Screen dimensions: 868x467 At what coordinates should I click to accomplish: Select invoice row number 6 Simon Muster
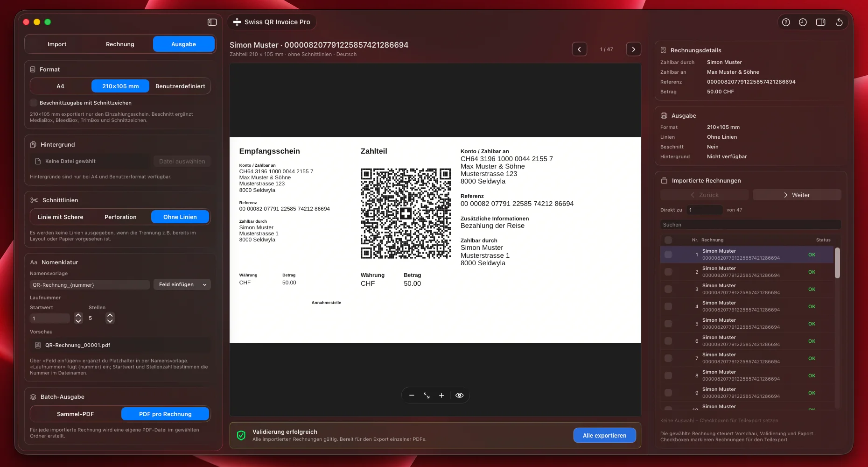pyautogui.click(x=747, y=341)
